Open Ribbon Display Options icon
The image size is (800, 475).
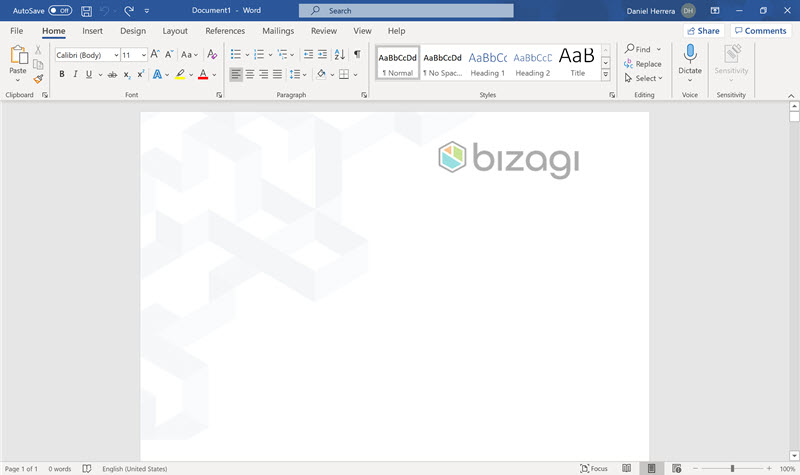point(715,11)
